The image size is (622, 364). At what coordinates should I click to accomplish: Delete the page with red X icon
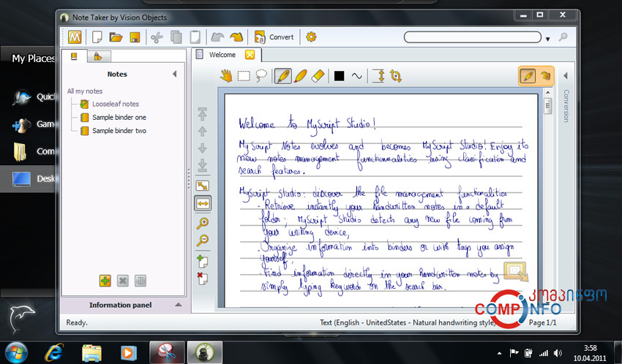(202, 278)
